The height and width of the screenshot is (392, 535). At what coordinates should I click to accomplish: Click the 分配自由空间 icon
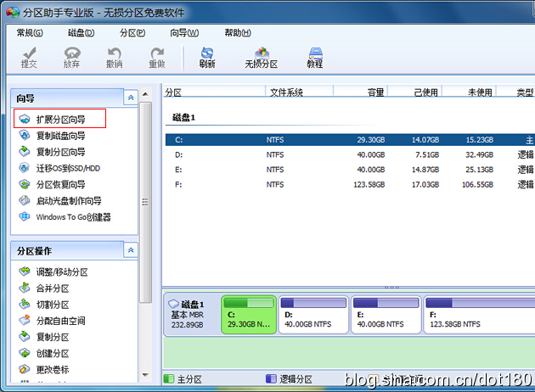pos(25,321)
